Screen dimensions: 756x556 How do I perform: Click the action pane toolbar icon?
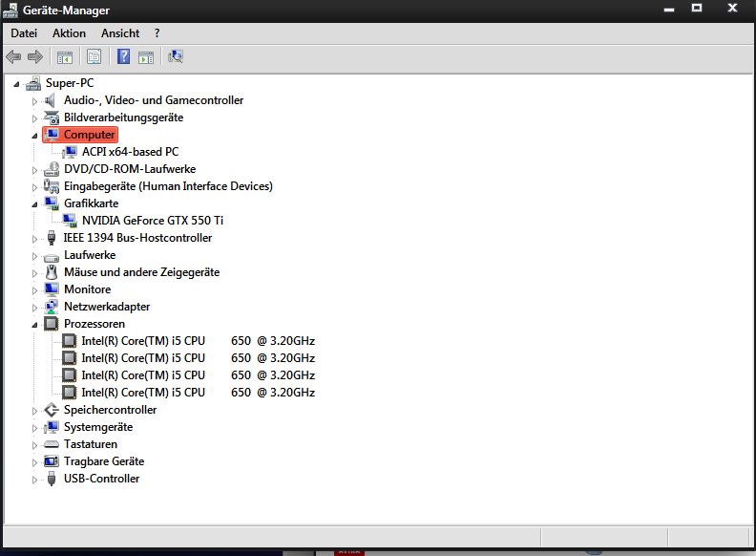(146, 56)
